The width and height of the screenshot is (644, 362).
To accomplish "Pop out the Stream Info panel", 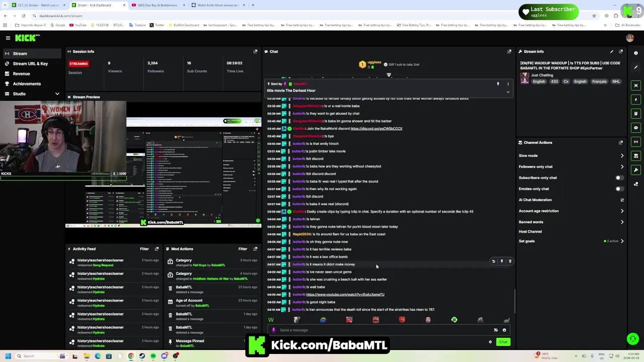I will tap(621, 51).
